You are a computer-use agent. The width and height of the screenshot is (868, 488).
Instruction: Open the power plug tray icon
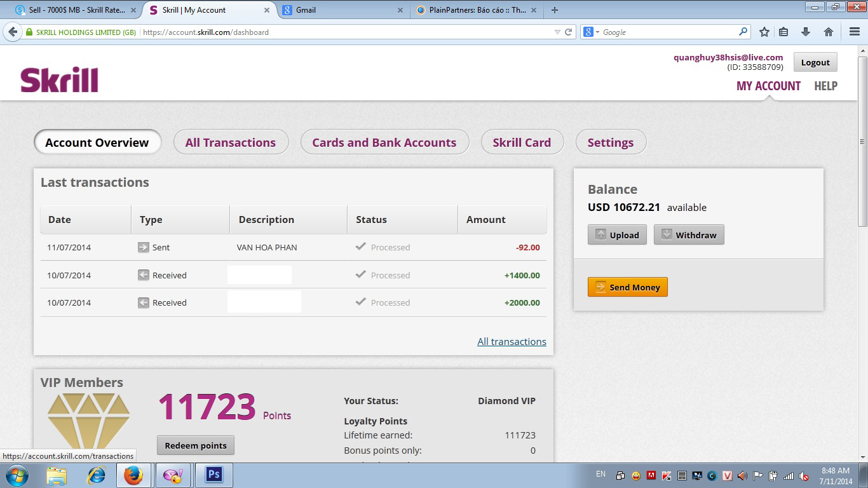click(773, 475)
